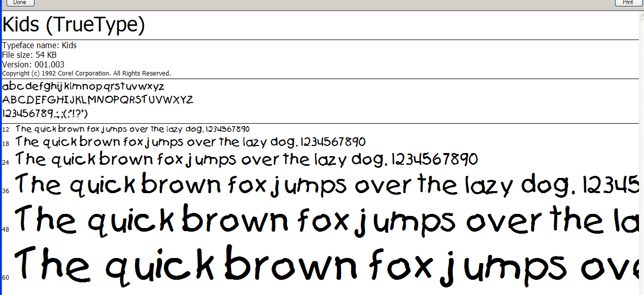Click the uppercase alphabet sample row

point(98,99)
